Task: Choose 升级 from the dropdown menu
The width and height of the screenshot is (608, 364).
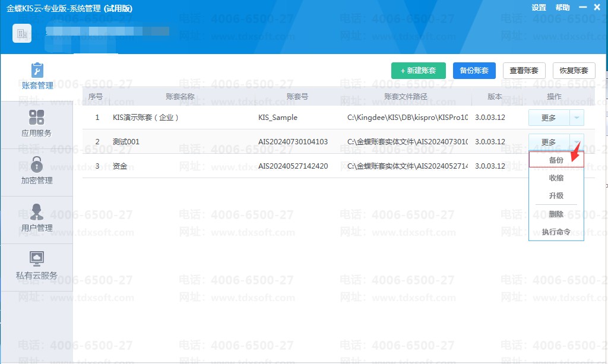Action: pos(556,196)
